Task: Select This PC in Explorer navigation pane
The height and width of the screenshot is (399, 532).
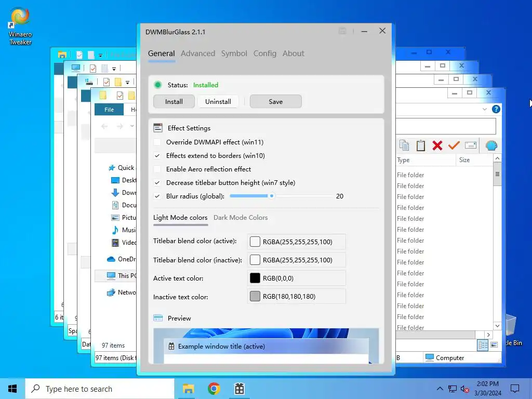Action: (x=116, y=275)
